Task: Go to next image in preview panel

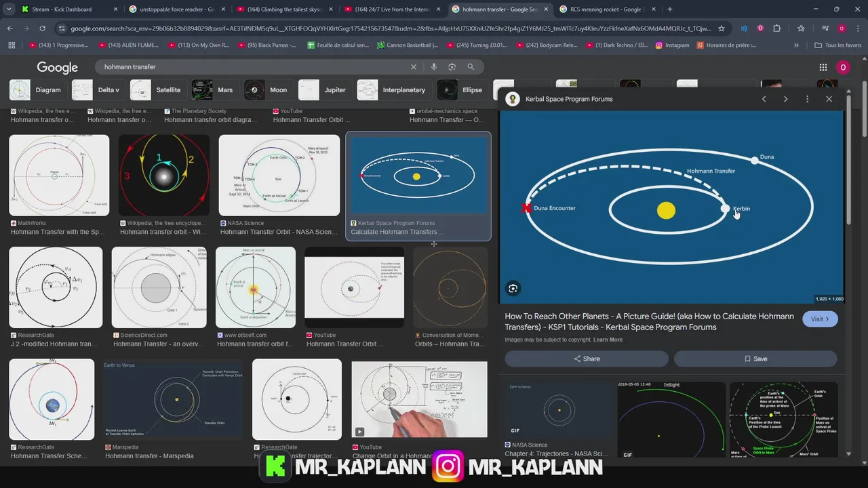Action: coord(785,99)
